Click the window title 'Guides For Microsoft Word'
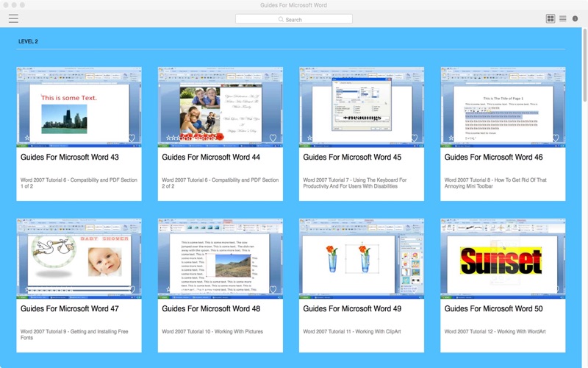 (x=293, y=5)
